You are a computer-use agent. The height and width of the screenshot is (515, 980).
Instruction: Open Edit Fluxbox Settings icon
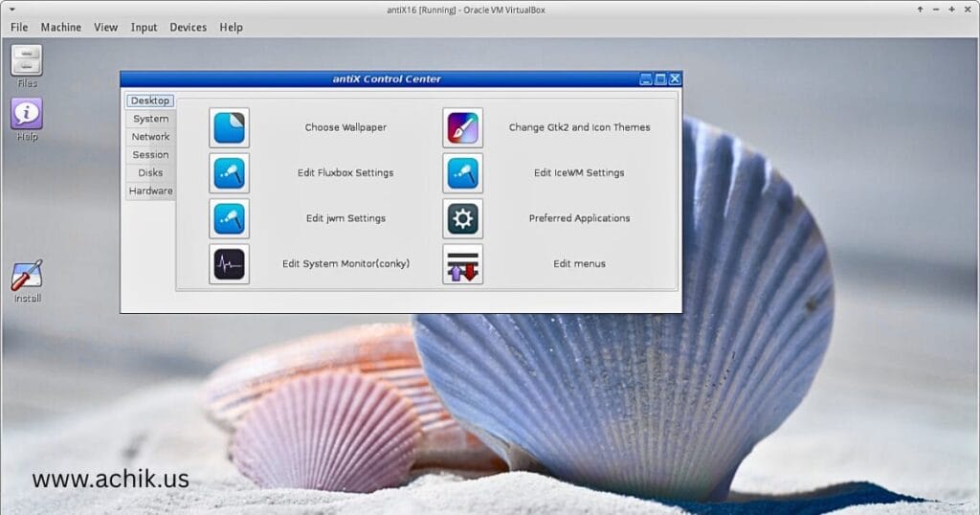230,173
